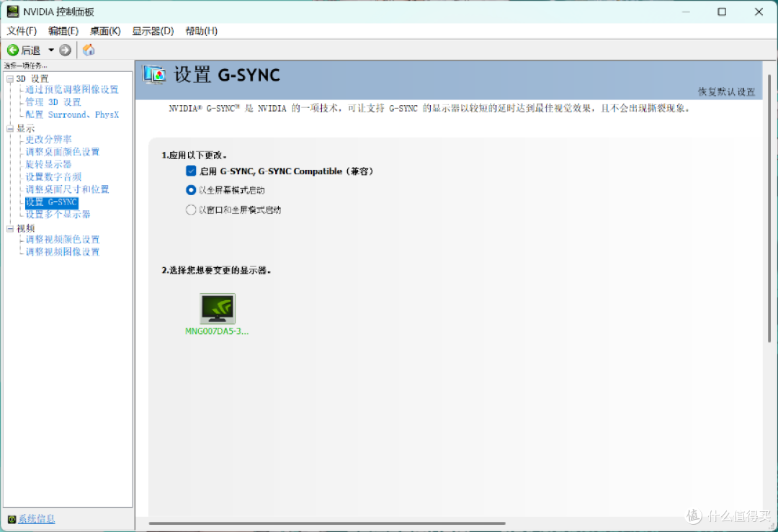
Task: Select 以全屏幕模式启动 radio button
Action: (x=191, y=190)
